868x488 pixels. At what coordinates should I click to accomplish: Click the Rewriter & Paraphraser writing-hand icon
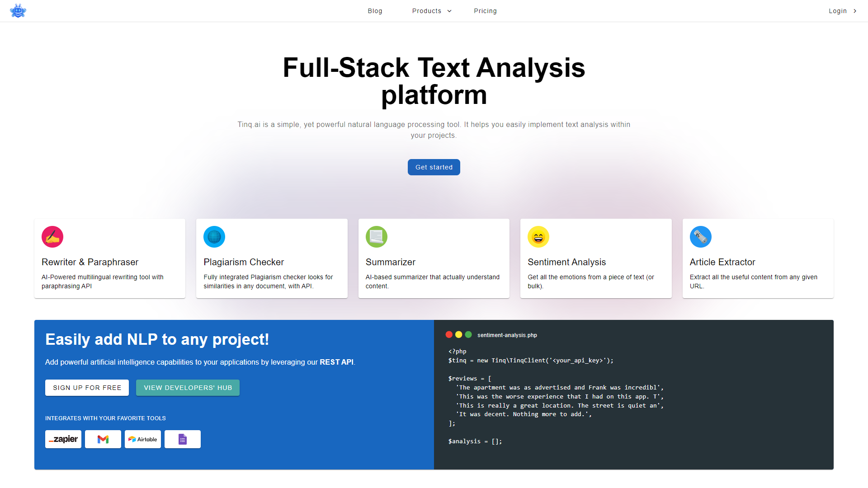point(52,237)
